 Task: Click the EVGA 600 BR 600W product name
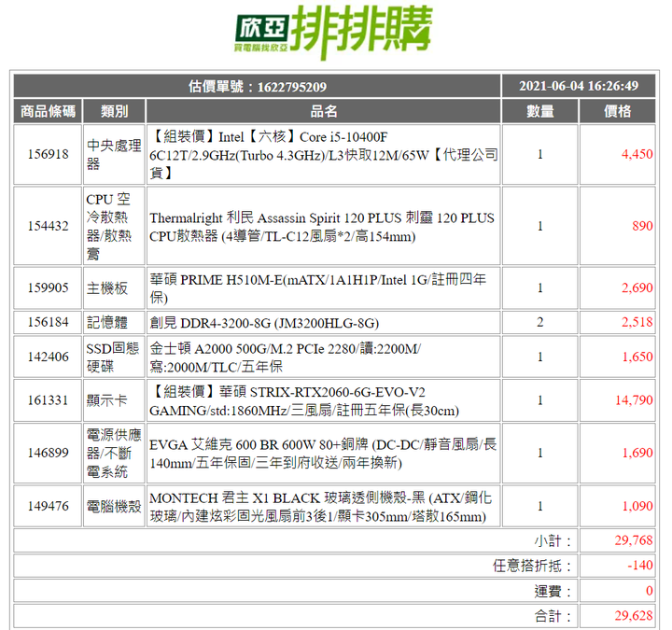click(323, 454)
